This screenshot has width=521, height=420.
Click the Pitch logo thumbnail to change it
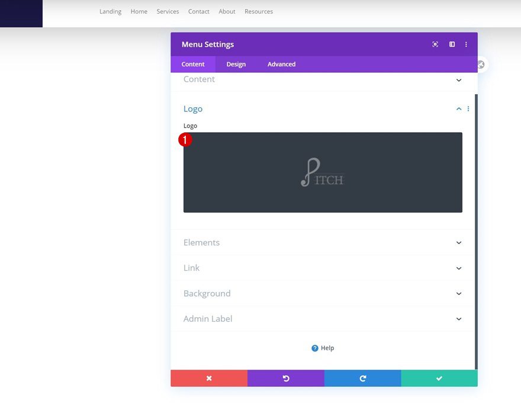(323, 172)
